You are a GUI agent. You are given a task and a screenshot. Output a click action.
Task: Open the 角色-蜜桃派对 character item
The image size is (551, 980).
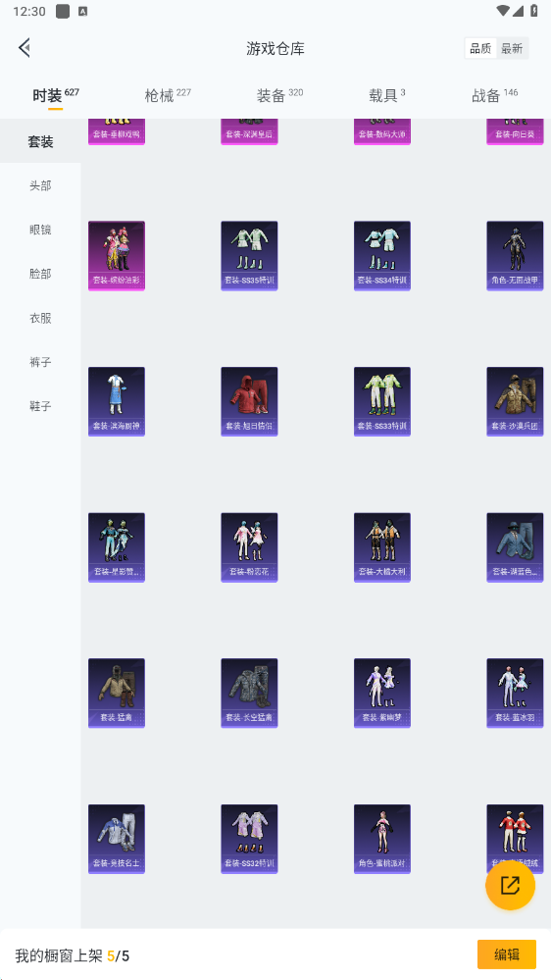[x=382, y=839]
